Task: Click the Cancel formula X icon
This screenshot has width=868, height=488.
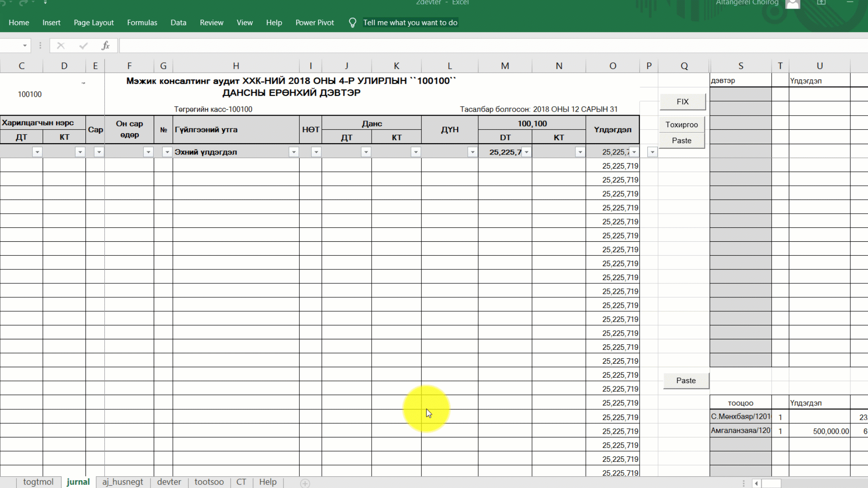Action: [x=61, y=46]
